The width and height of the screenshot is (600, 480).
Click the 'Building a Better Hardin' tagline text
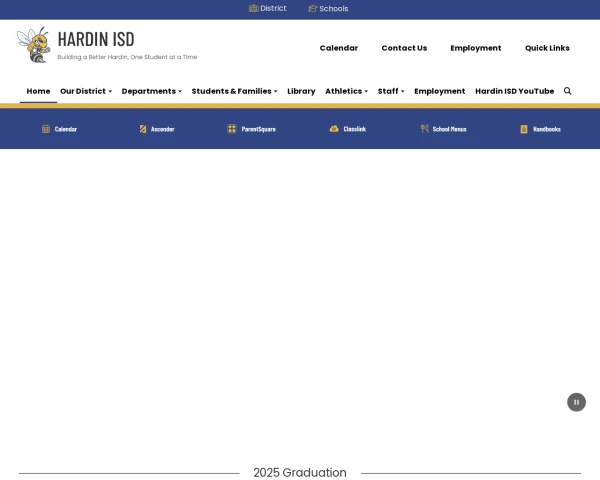click(127, 57)
